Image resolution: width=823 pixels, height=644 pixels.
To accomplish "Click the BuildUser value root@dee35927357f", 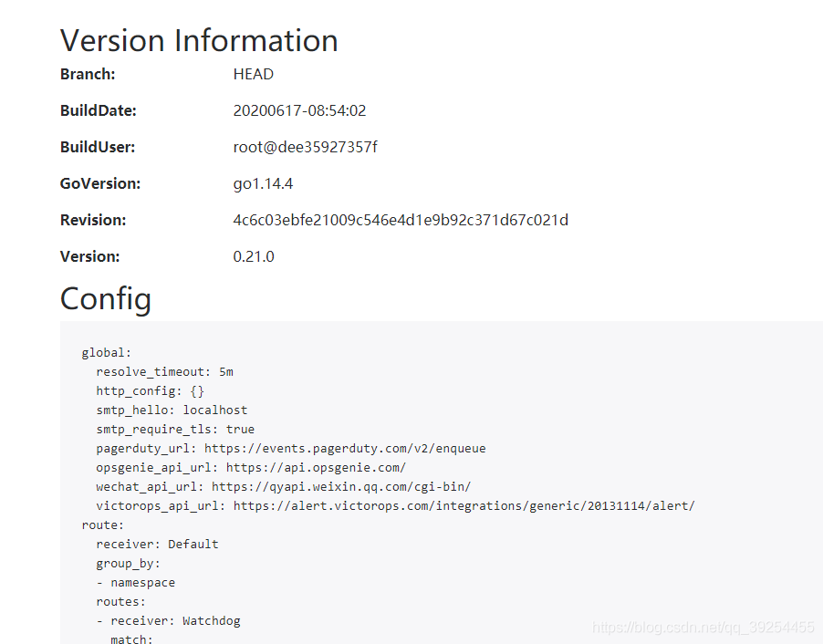I will (305, 147).
